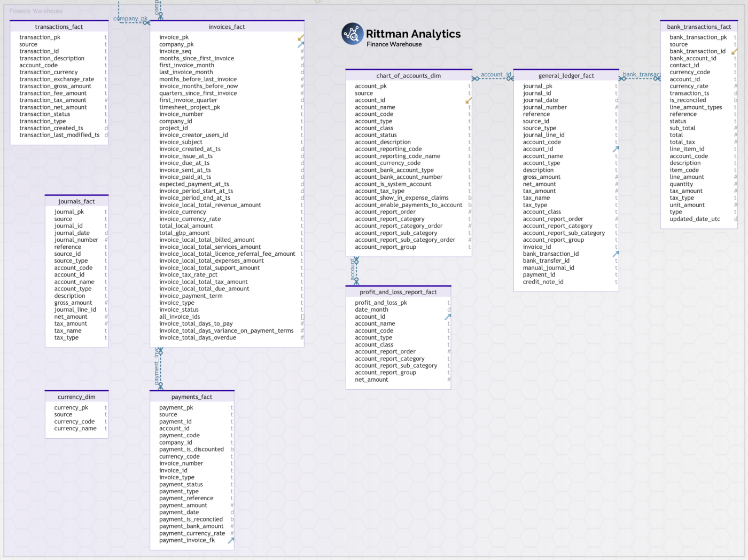
Task: Click the Rittman Analytics title text
Action: point(413,34)
